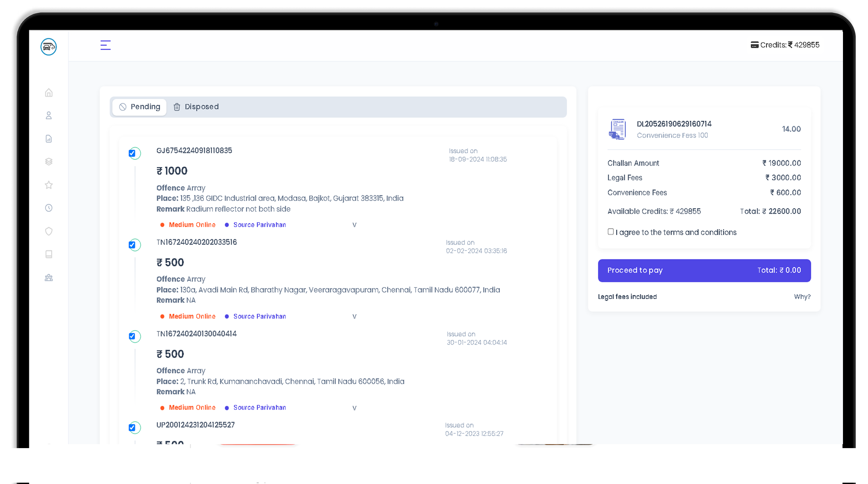
Task: Open the group users sidebar icon
Action: tap(49, 278)
